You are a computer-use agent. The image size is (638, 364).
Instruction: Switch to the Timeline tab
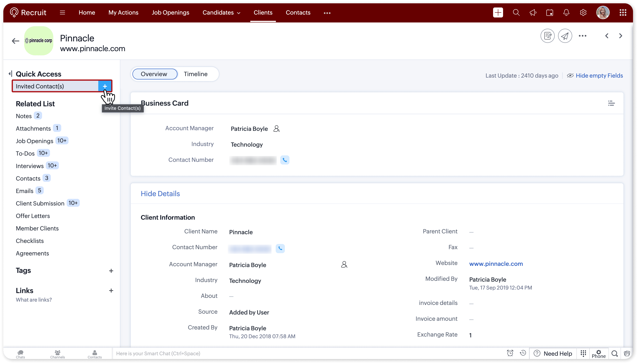coord(196,74)
